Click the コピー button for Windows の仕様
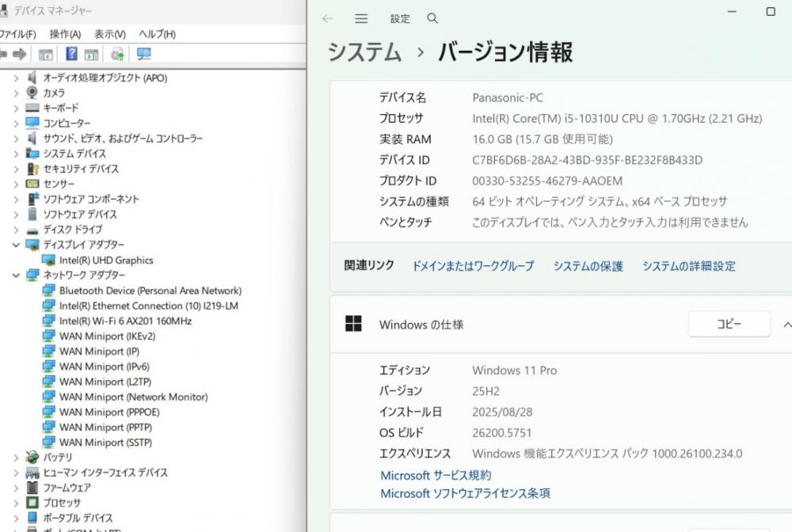Viewport: 792px width, 532px height. point(729,324)
